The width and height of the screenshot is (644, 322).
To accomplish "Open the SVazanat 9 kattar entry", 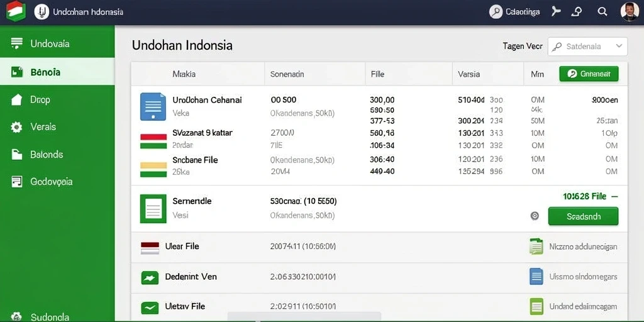I will (x=203, y=133).
